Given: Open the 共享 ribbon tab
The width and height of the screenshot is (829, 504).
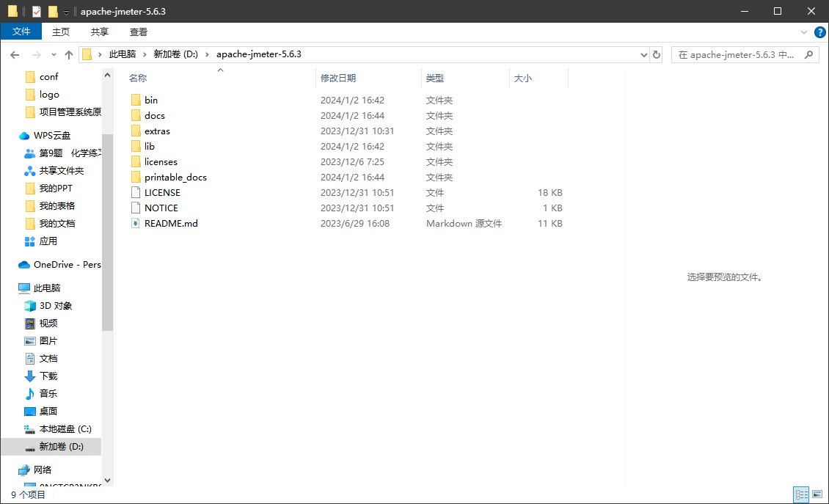Looking at the screenshot, I should [x=99, y=32].
